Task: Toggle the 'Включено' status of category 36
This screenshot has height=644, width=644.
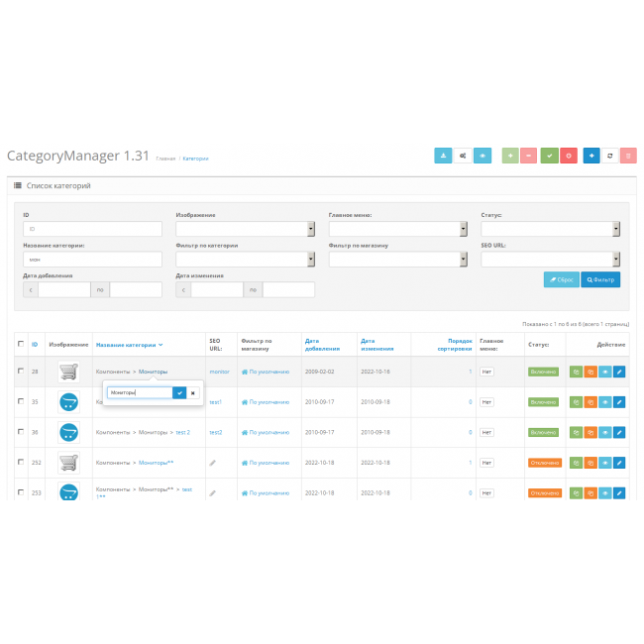Action: pyautogui.click(x=543, y=432)
